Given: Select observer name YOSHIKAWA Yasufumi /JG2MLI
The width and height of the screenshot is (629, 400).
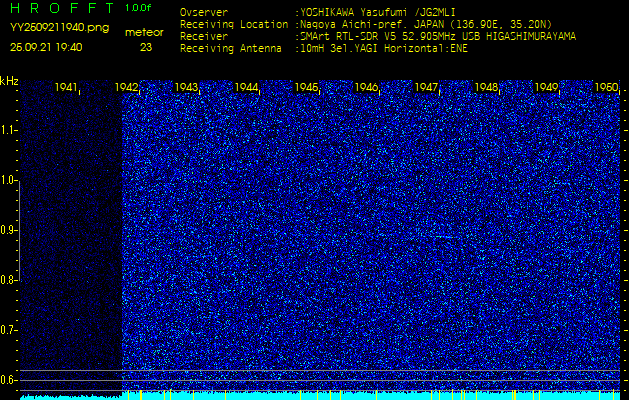Looking at the screenshot, I should (x=378, y=13).
